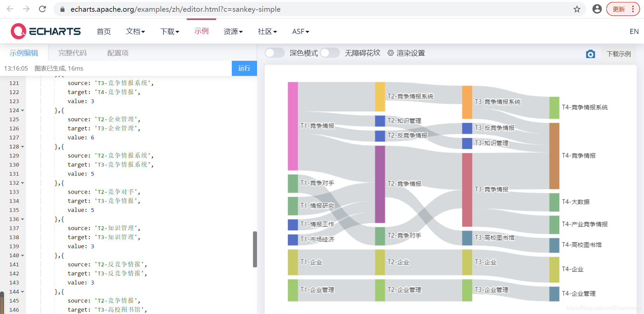
Task: Click the T1-竞争对手 green node
Action: 293,183
